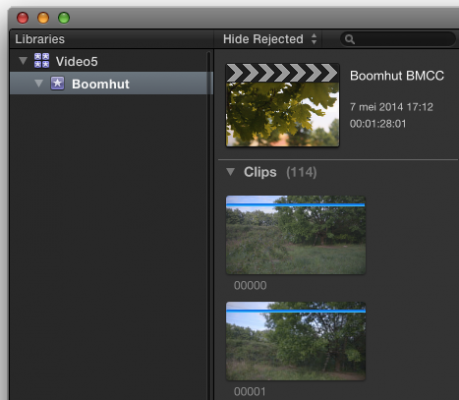Collapse the Boomhut event disclosure triangle
Viewport: 459px width, 400px height.
(x=39, y=83)
